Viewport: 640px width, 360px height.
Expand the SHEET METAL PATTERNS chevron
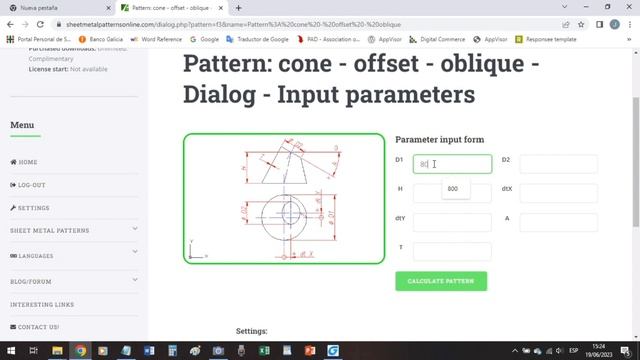click(135, 229)
